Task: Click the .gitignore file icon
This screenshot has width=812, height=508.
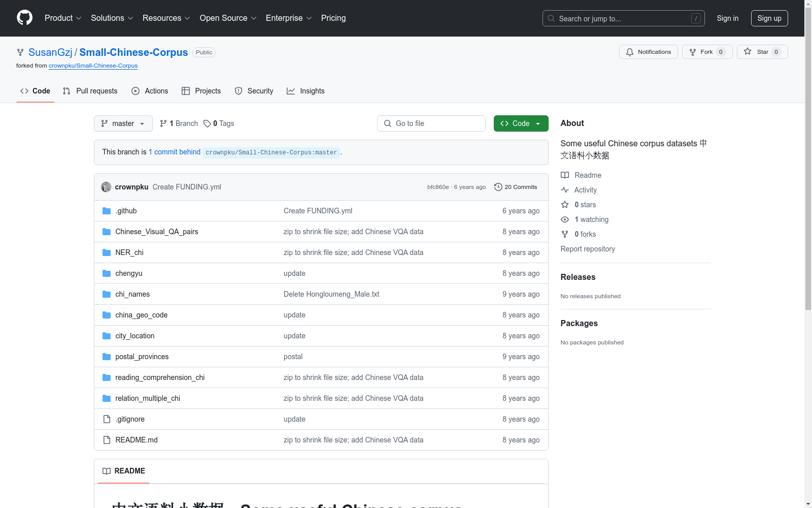Action: pyautogui.click(x=107, y=419)
